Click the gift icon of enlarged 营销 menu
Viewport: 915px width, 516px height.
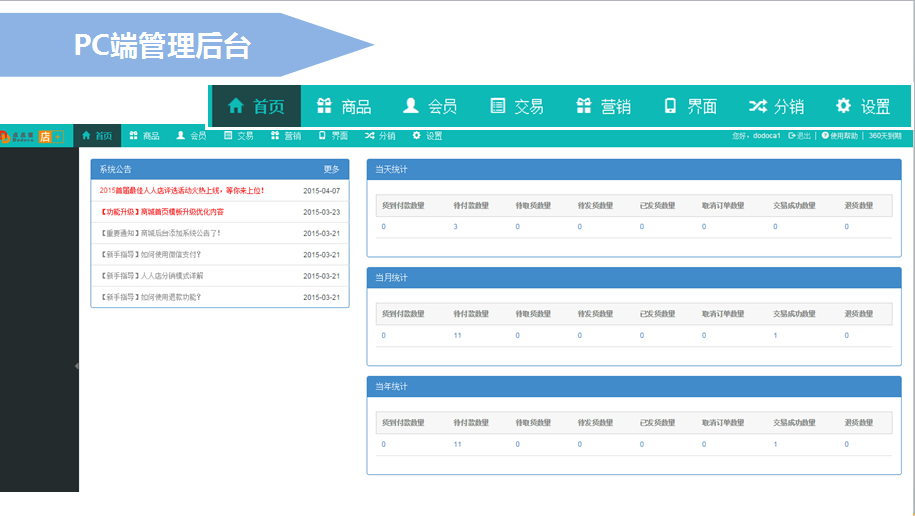[x=584, y=106]
